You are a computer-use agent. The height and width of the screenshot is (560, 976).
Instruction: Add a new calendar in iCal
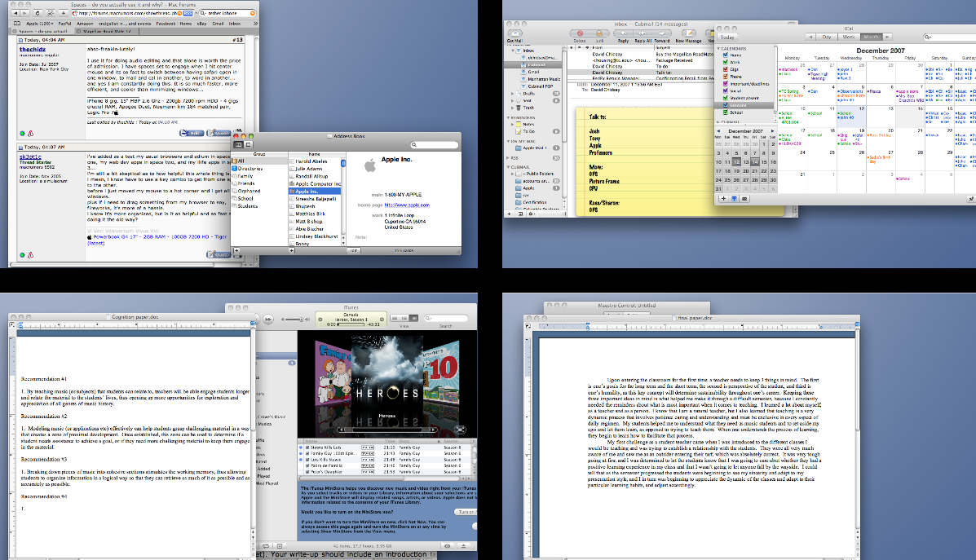click(x=723, y=199)
